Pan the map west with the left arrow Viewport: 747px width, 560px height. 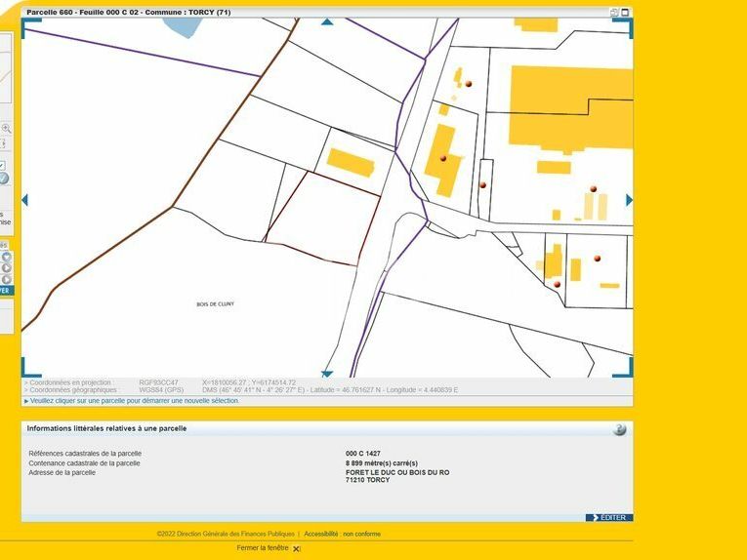click(25, 200)
